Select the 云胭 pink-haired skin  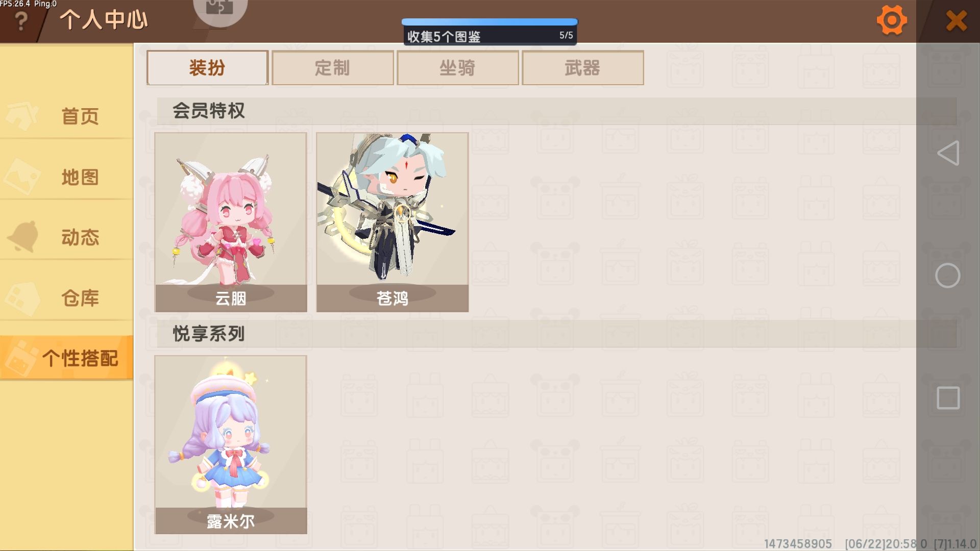click(x=231, y=222)
